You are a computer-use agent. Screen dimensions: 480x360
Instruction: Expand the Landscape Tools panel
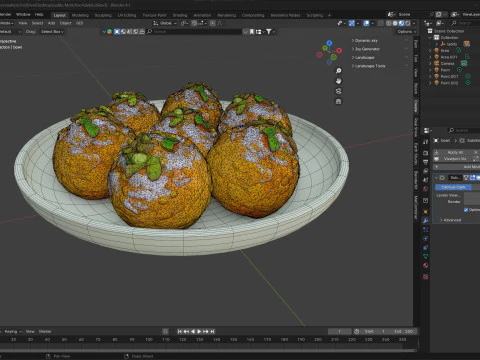coord(369,66)
